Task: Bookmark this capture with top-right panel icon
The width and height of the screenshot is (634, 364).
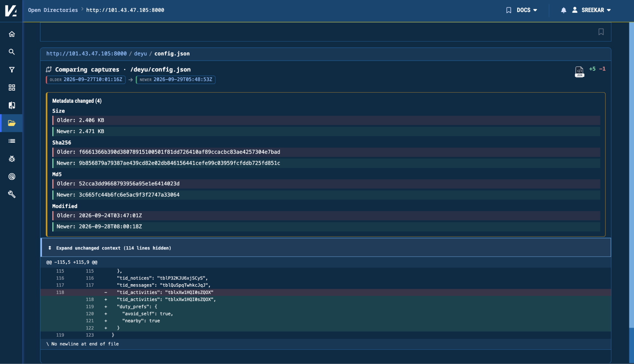Action: click(x=601, y=32)
